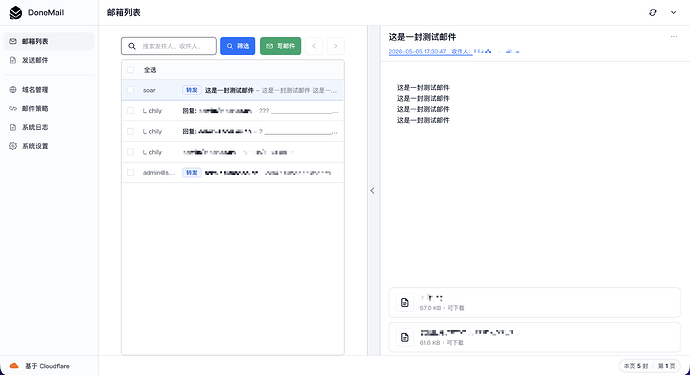Image resolution: width=690 pixels, height=375 pixels.
Task: Click the blue 筛选 button
Action: tap(238, 46)
